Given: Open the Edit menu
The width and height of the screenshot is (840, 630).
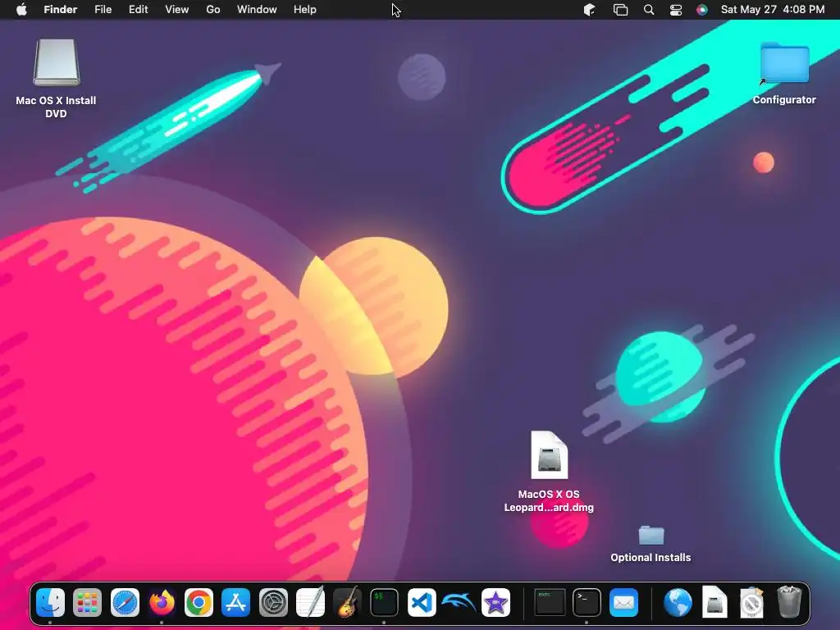Looking at the screenshot, I should pos(138,10).
